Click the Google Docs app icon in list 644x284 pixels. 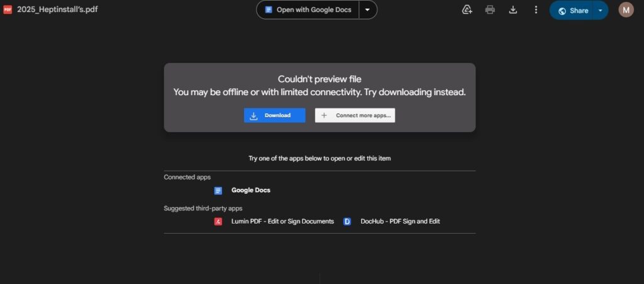[x=218, y=191]
